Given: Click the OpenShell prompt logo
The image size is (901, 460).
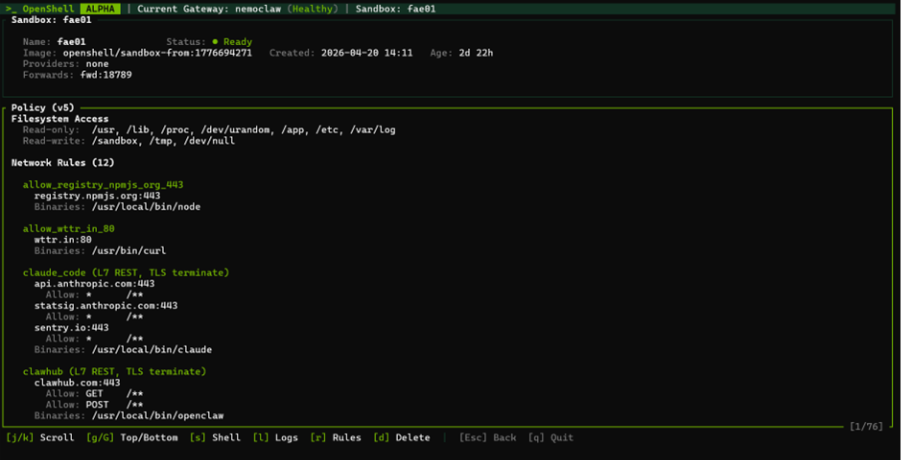Looking at the screenshot, I should tap(40, 9).
